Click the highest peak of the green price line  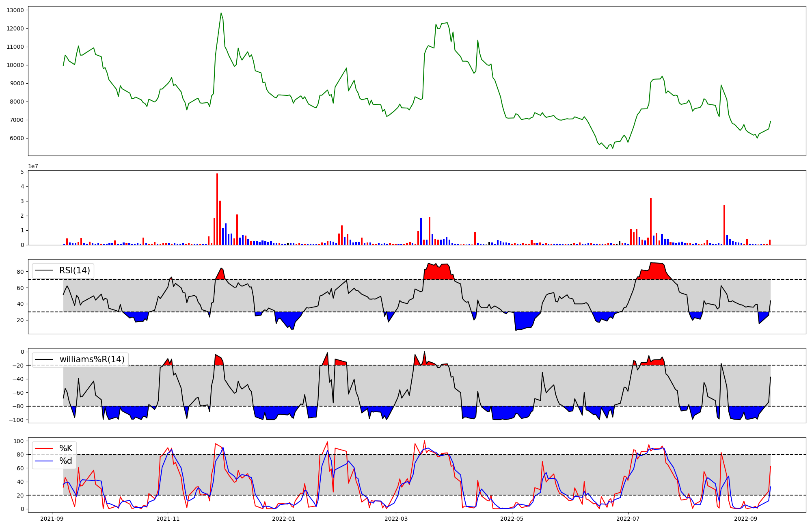point(221,13)
